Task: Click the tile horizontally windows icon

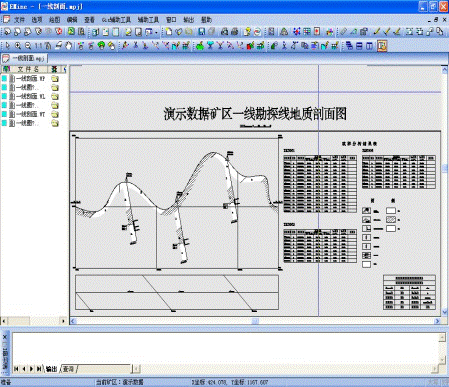Action: pyautogui.click(x=359, y=46)
